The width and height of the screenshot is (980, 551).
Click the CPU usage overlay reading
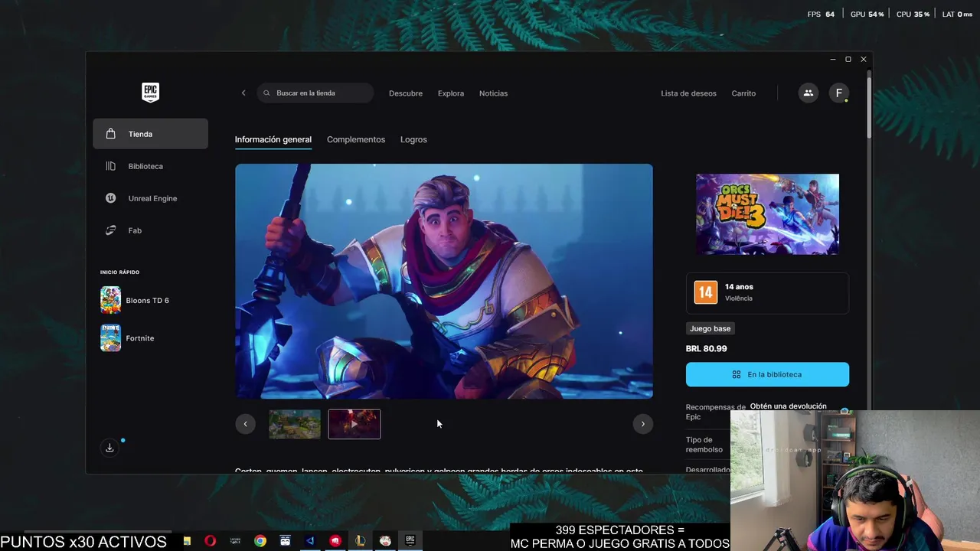coord(913,15)
